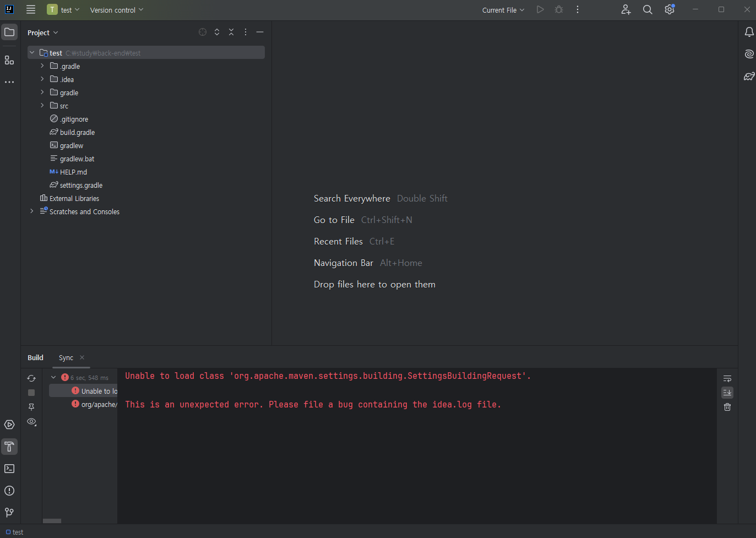Open IDE settings gear
This screenshot has height=538, width=756.
click(x=670, y=9)
